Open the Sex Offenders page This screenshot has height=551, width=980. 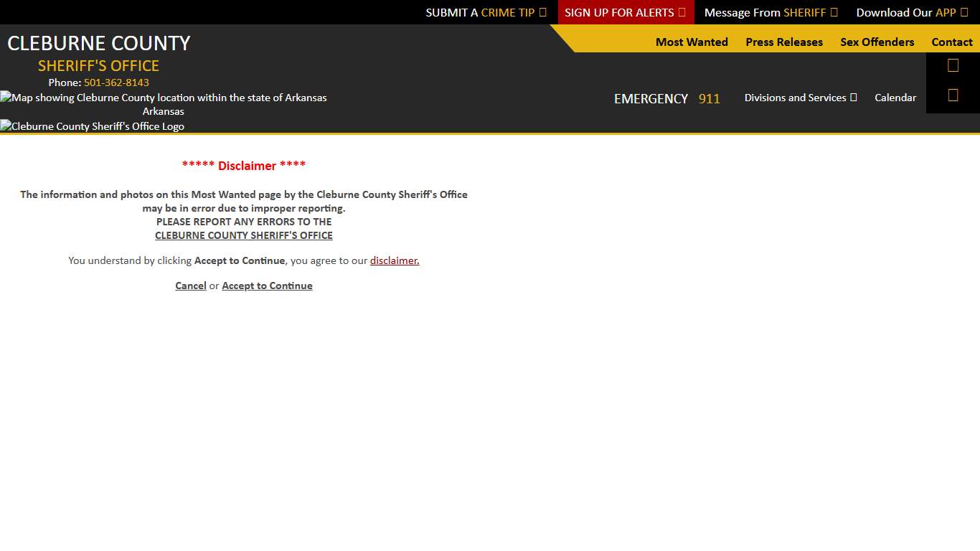877,42
